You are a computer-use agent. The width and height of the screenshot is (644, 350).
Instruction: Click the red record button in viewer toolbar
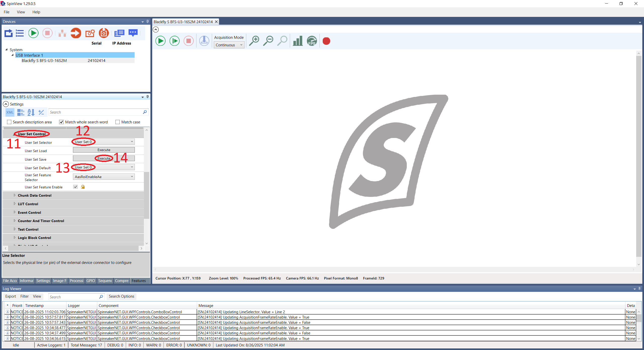pos(326,41)
